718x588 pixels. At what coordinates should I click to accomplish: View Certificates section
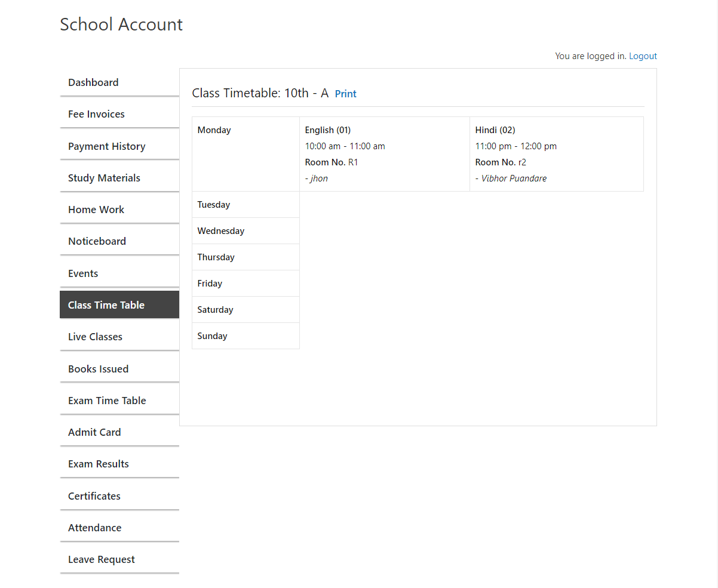(x=94, y=496)
